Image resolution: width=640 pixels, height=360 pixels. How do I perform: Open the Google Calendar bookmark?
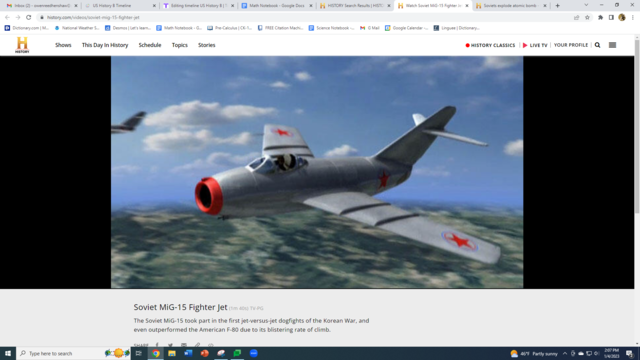(x=407, y=28)
